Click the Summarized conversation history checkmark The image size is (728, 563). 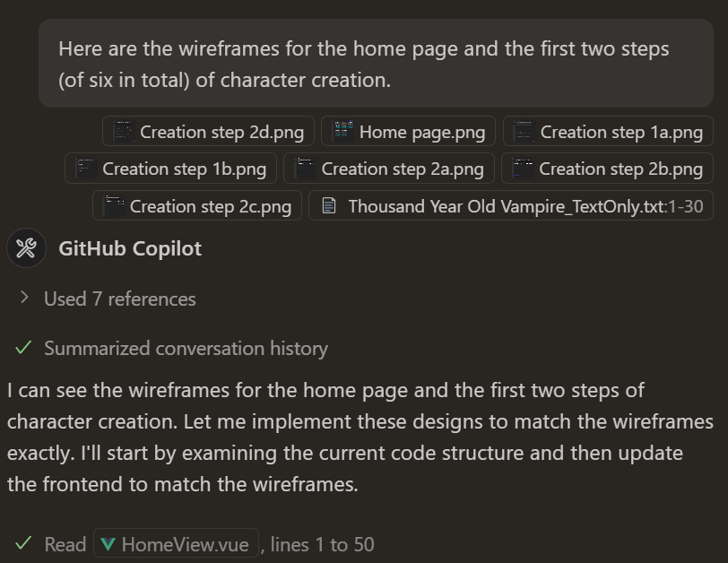coord(23,348)
